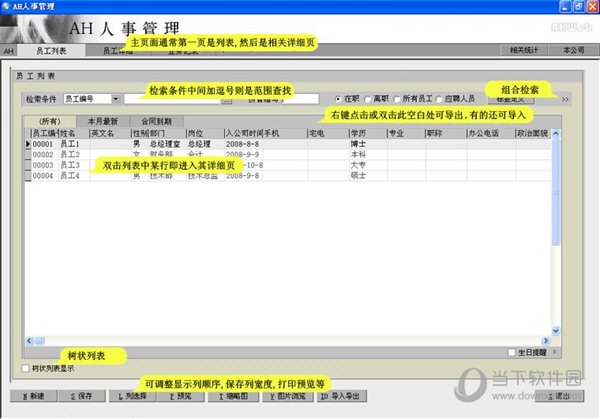Click the AH app icon in title bar

point(6,6)
